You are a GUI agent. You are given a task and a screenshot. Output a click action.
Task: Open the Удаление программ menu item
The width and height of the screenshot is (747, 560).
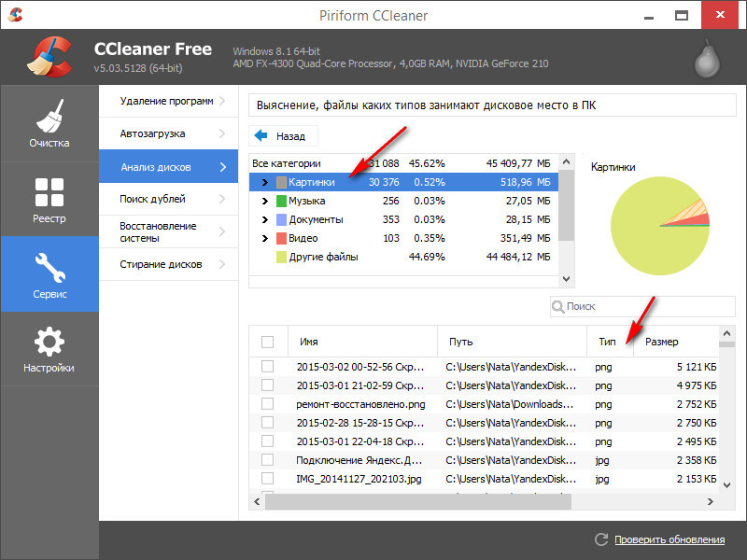(x=169, y=101)
